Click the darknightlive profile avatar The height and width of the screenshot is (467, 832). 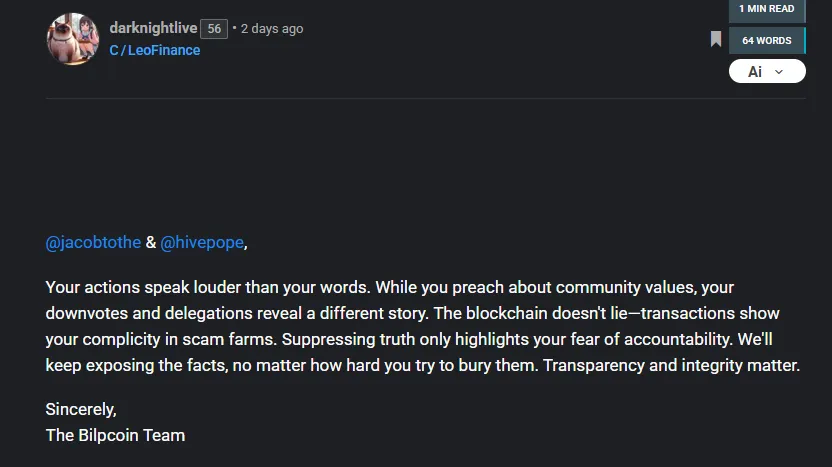point(72,39)
